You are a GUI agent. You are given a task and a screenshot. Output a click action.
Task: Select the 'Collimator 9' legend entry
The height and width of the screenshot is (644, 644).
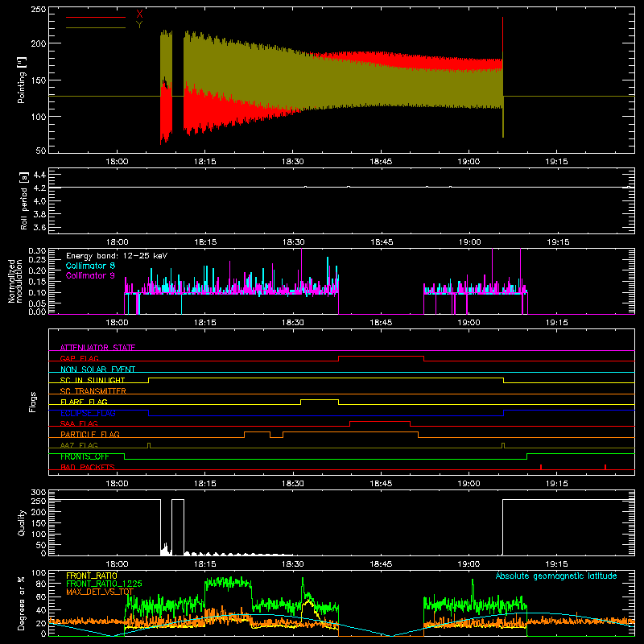click(x=90, y=275)
